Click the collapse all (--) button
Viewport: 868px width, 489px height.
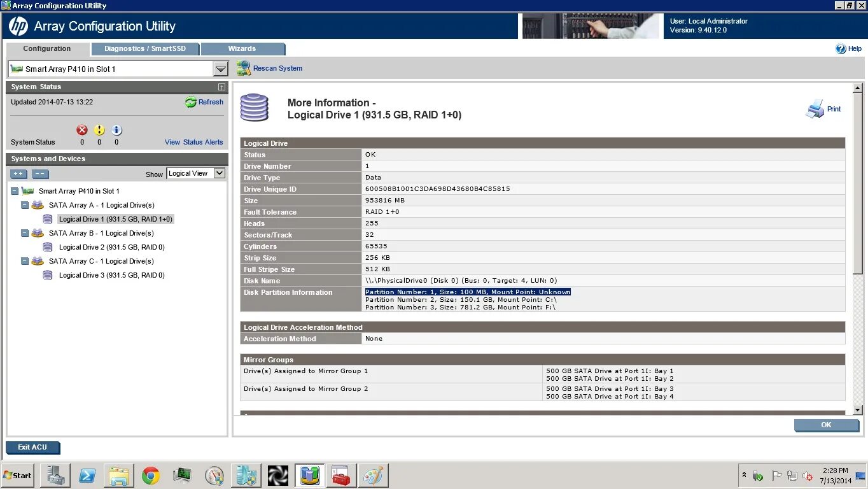coord(40,174)
